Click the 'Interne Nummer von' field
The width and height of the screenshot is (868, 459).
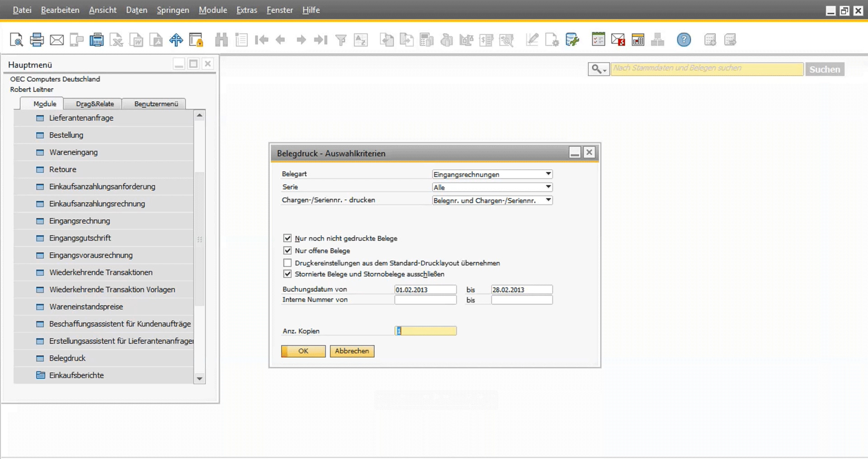pos(425,300)
